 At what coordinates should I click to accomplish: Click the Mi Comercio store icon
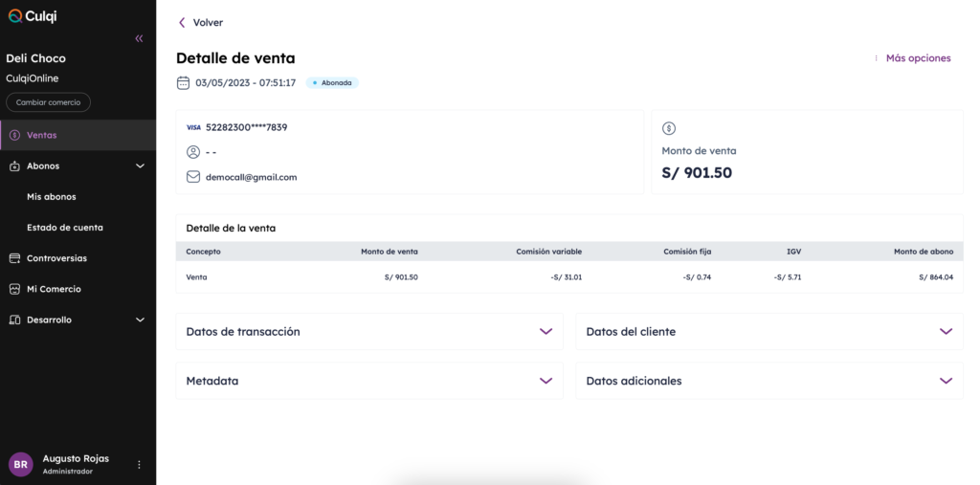(15, 290)
